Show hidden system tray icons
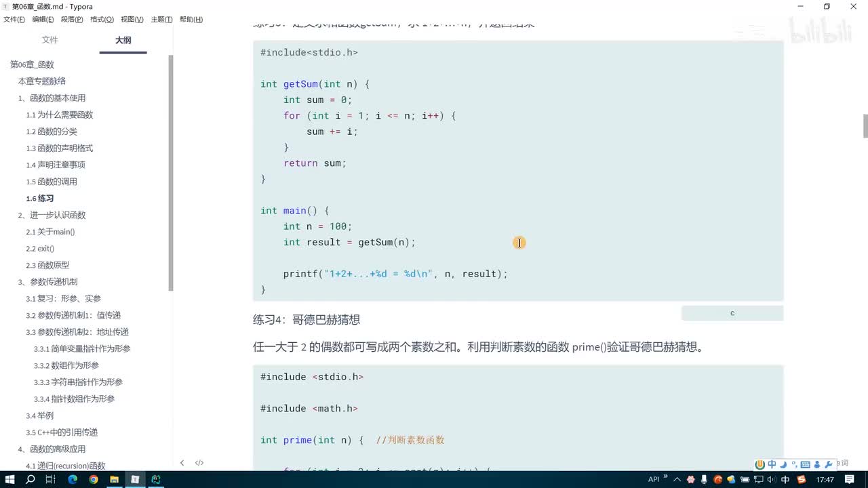Screen dimensions: 868x488 677,479
